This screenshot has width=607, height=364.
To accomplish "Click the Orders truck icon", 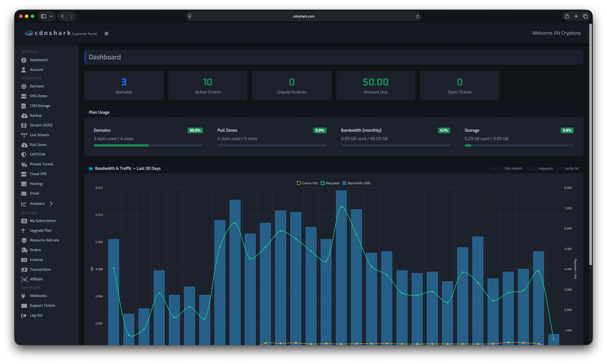I will 24,250.
